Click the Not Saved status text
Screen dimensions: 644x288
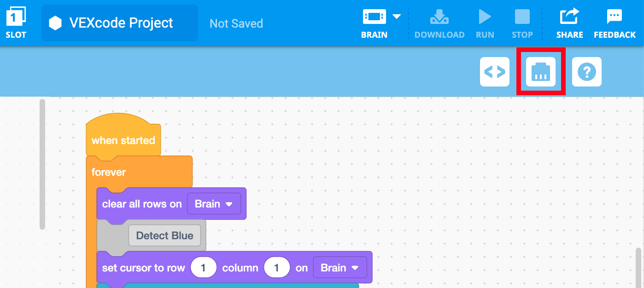click(236, 23)
